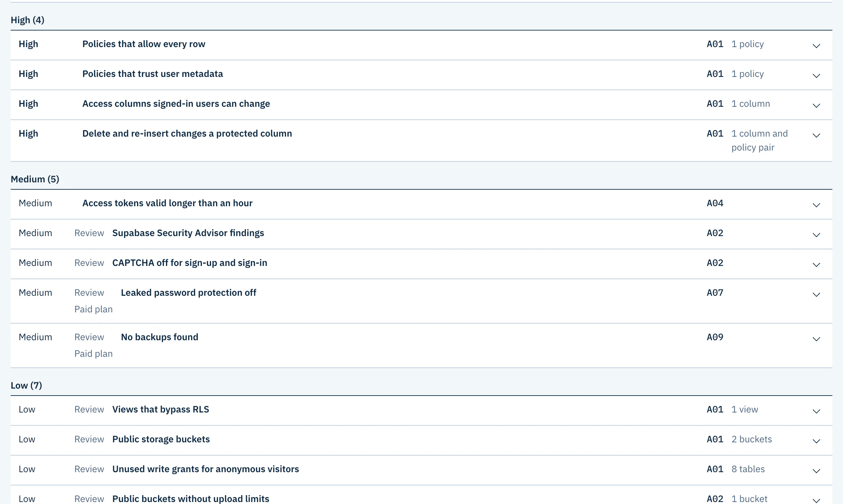Click the '1 column' count in Access columns row

(750, 104)
